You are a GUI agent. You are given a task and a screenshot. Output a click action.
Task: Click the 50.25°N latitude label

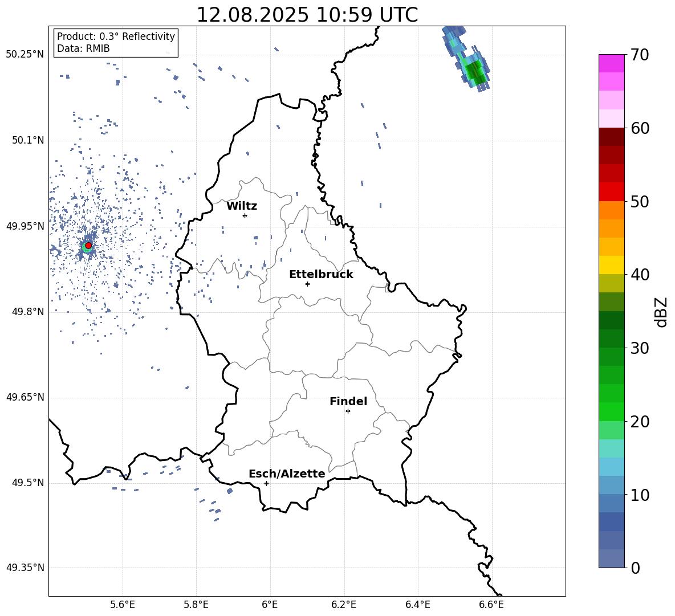[25, 54]
